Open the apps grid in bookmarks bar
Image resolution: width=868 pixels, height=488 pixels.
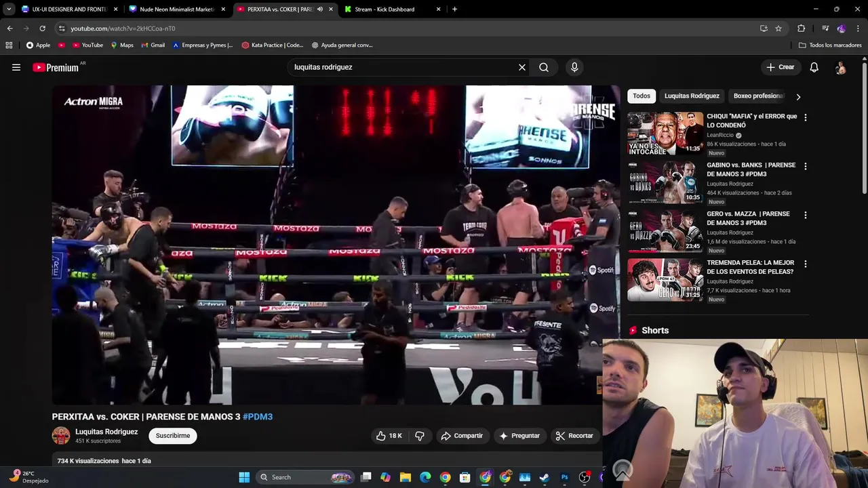(x=9, y=45)
